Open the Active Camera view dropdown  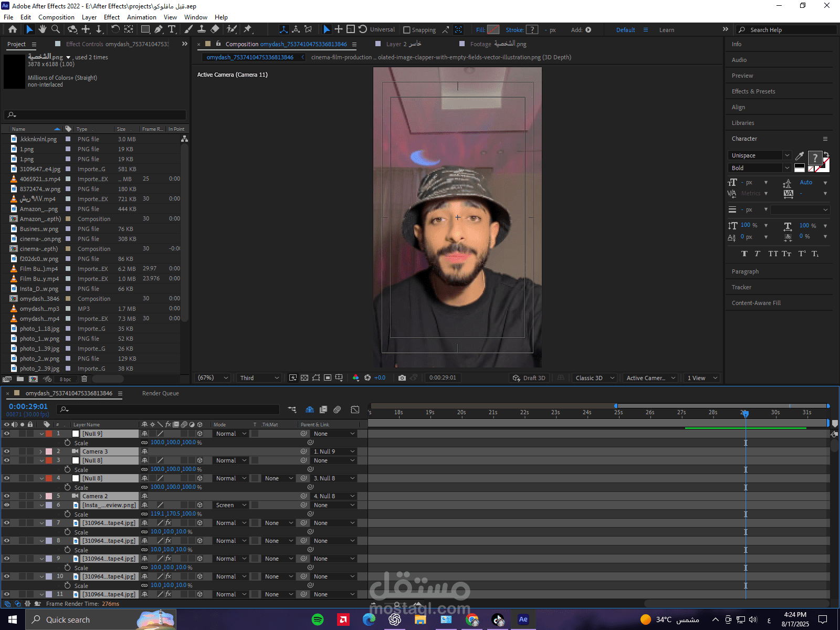click(x=650, y=378)
